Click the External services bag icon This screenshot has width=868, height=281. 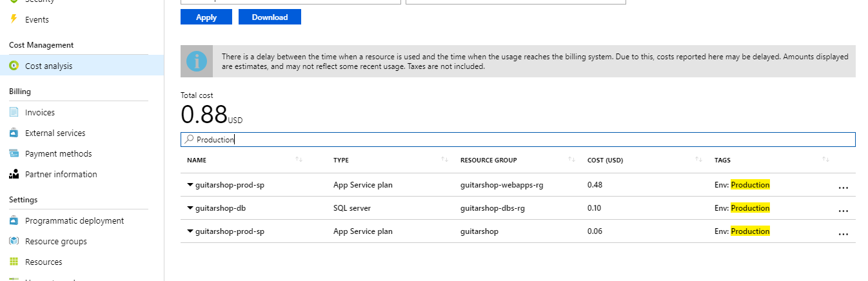tap(14, 133)
